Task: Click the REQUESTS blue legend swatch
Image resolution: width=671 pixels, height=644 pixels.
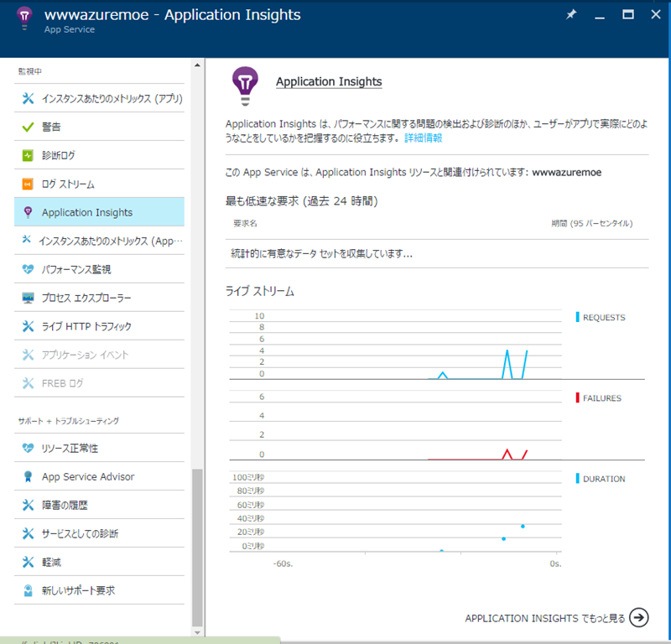Action: click(578, 317)
